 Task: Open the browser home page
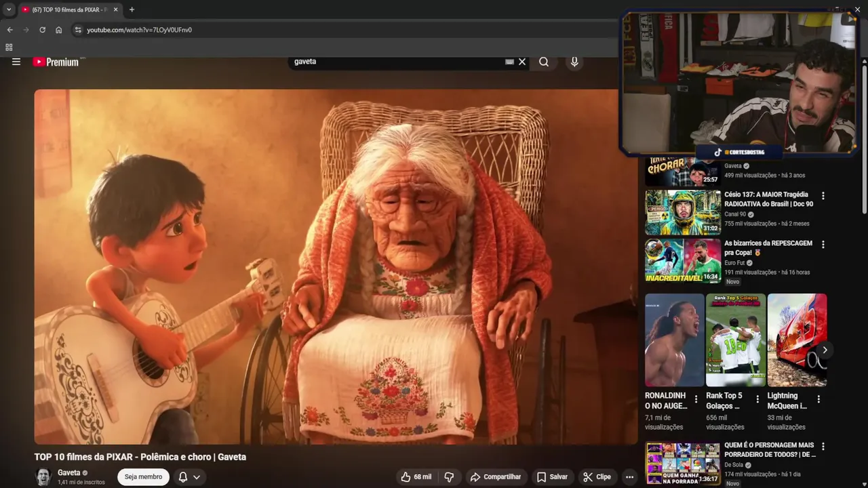58,30
